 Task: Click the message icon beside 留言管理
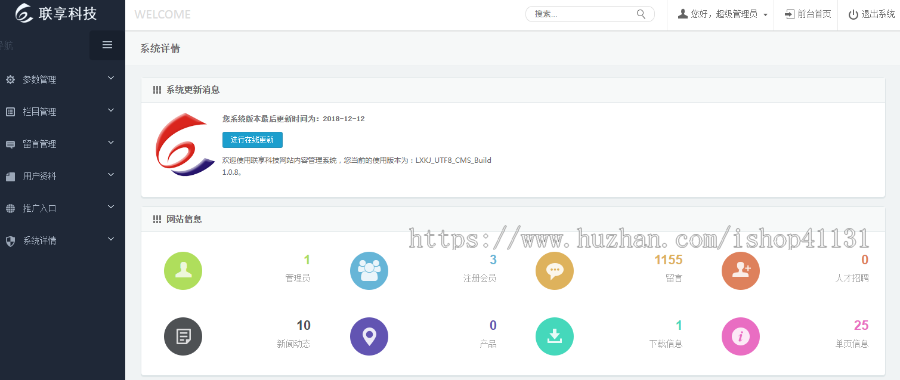(x=10, y=144)
